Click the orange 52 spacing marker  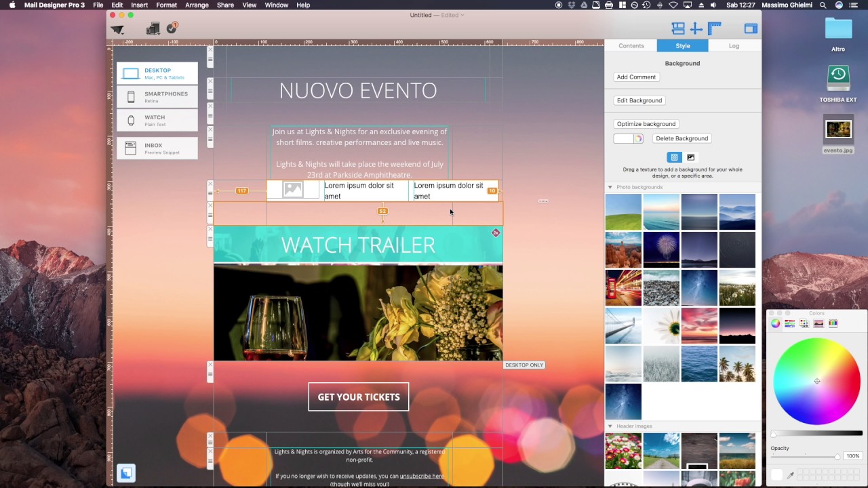382,211
